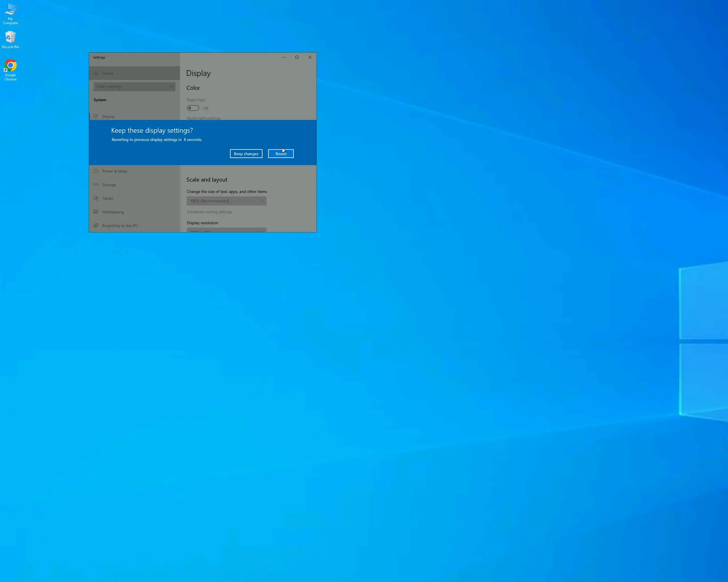Click the Tablet sidebar icon
Image resolution: width=728 pixels, height=582 pixels.
[x=96, y=198]
